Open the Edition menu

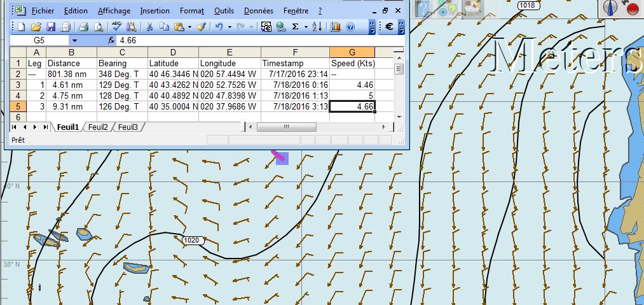click(x=76, y=11)
